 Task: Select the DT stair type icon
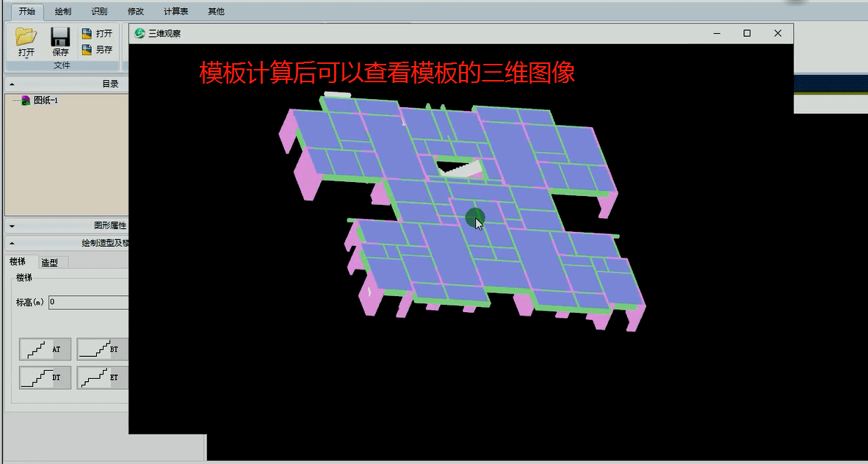pos(45,377)
